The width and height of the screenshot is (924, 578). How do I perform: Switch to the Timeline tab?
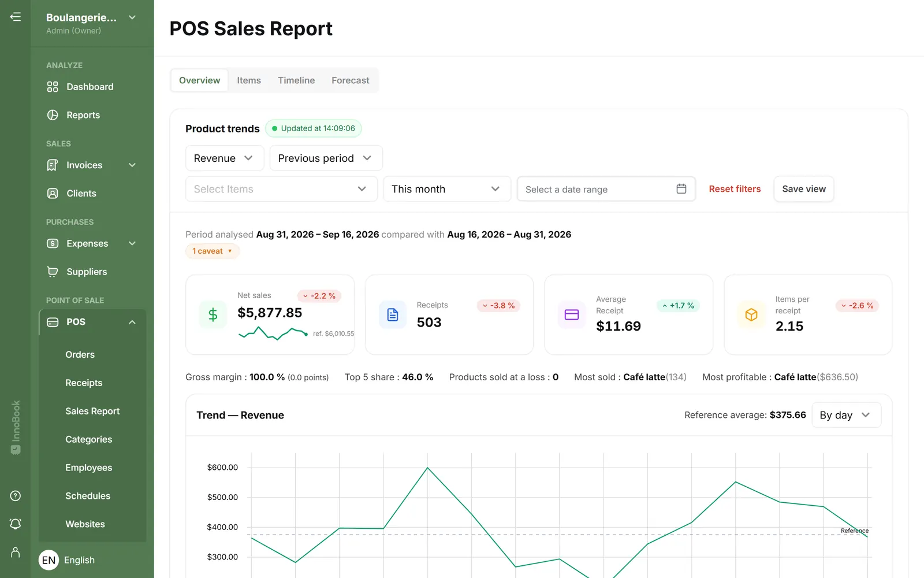click(296, 80)
